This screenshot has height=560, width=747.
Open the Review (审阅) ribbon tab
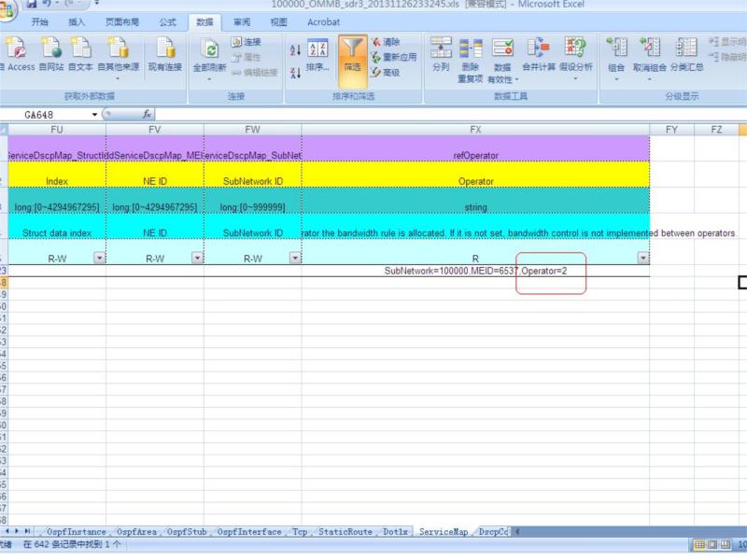(242, 21)
